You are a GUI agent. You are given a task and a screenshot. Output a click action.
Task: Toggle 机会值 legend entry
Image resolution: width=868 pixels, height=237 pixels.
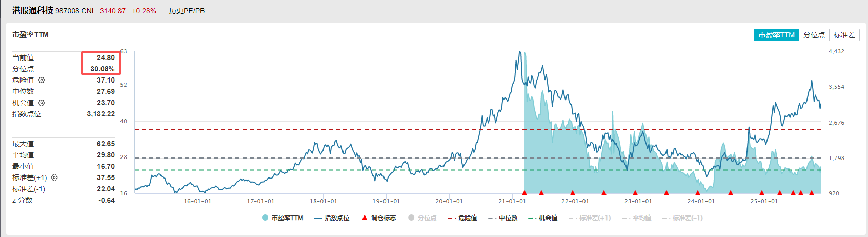tap(543, 218)
